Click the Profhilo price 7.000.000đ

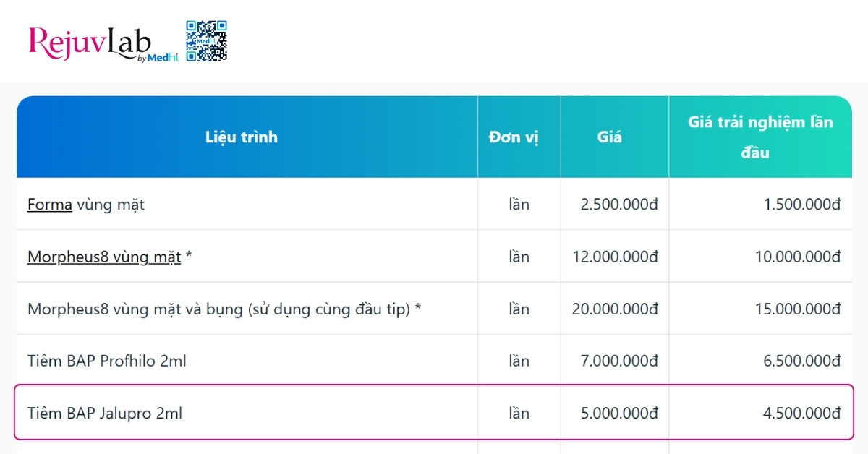[619, 361]
